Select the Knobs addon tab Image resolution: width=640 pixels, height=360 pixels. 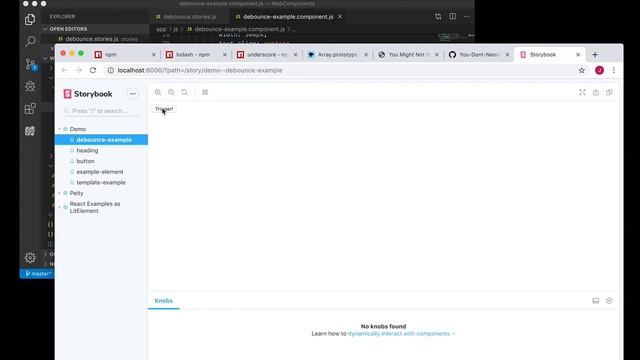click(x=164, y=301)
